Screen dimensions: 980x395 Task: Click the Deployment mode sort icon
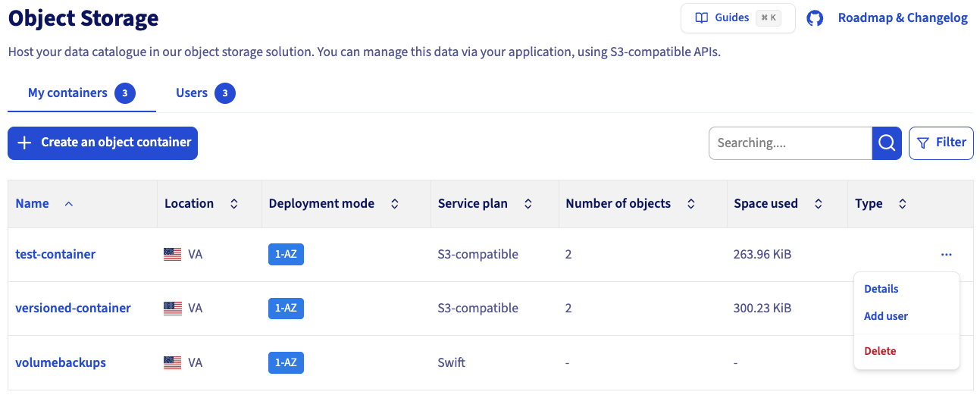pos(394,204)
